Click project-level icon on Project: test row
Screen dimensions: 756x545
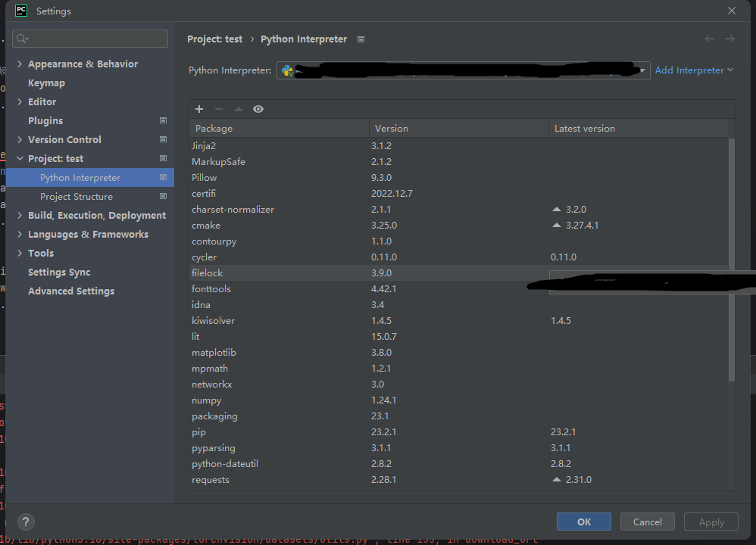163,158
